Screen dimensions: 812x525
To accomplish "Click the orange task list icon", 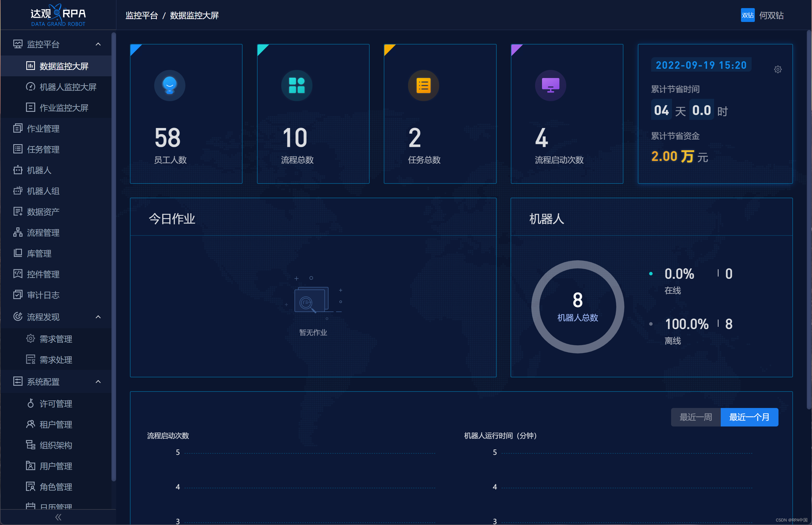I will [423, 85].
